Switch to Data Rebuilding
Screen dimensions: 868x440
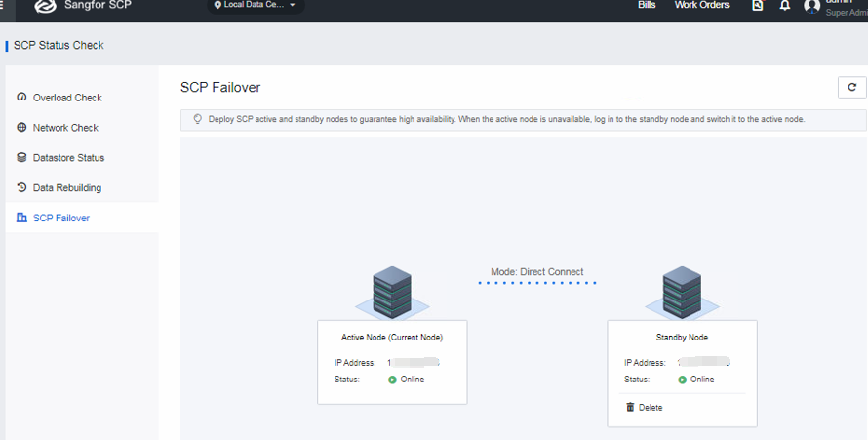[66, 188]
